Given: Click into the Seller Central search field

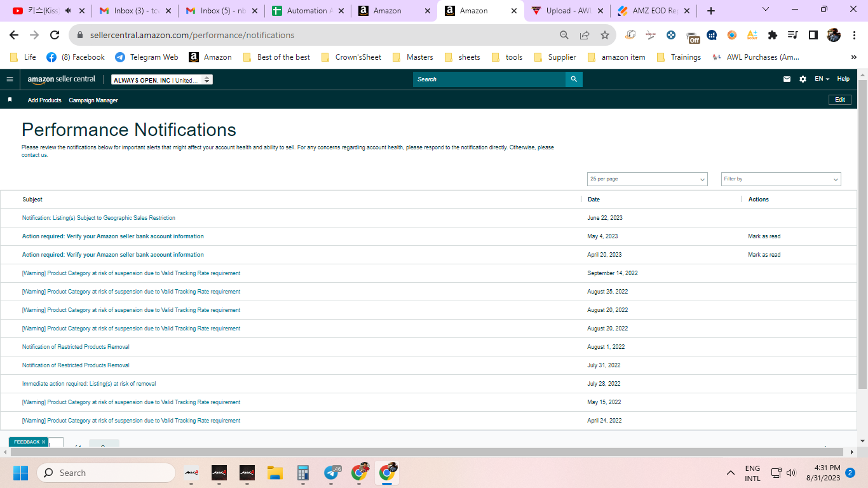Looking at the screenshot, I should tap(489, 79).
